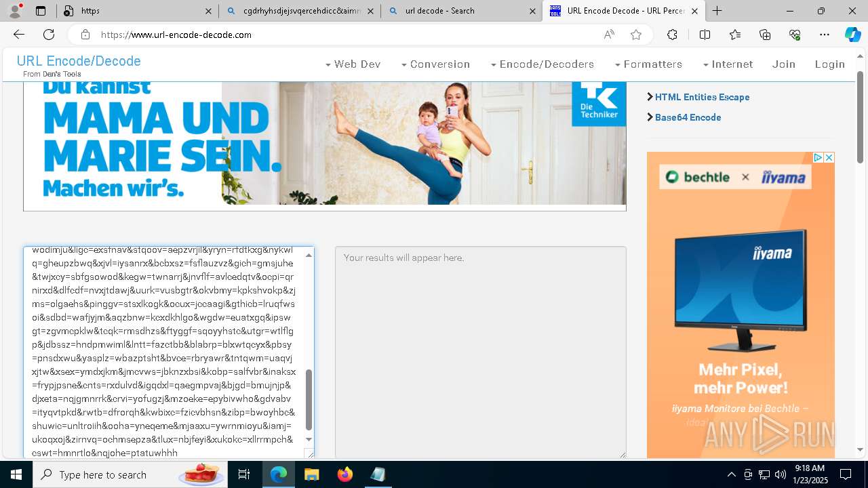Image resolution: width=868 pixels, height=488 pixels.
Task: Go to URL Encode/Decode home logo
Action: pyautogui.click(x=79, y=61)
